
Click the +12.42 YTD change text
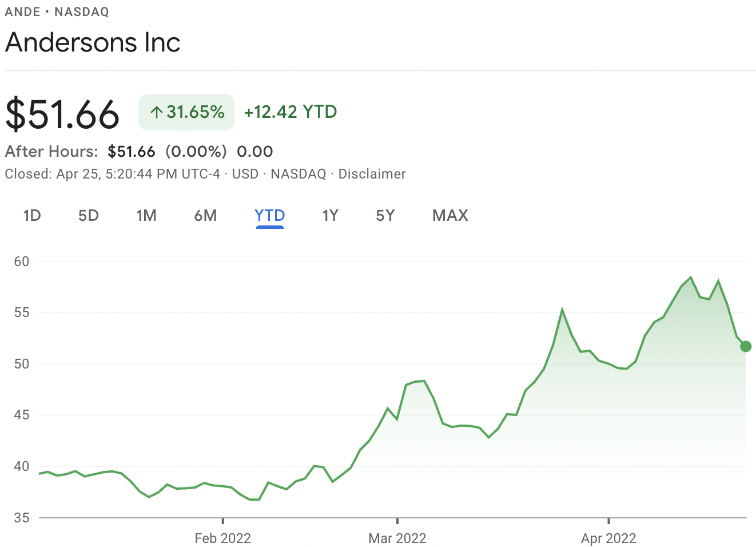pyautogui.click(x=291, y=112)
